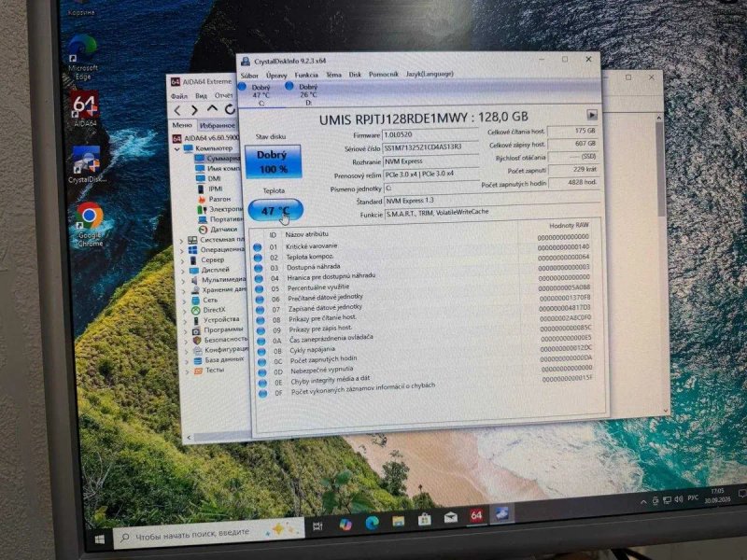Select the Электропитание item in AIDA64 tree
The image size is (747, 560).
point(220,209)
